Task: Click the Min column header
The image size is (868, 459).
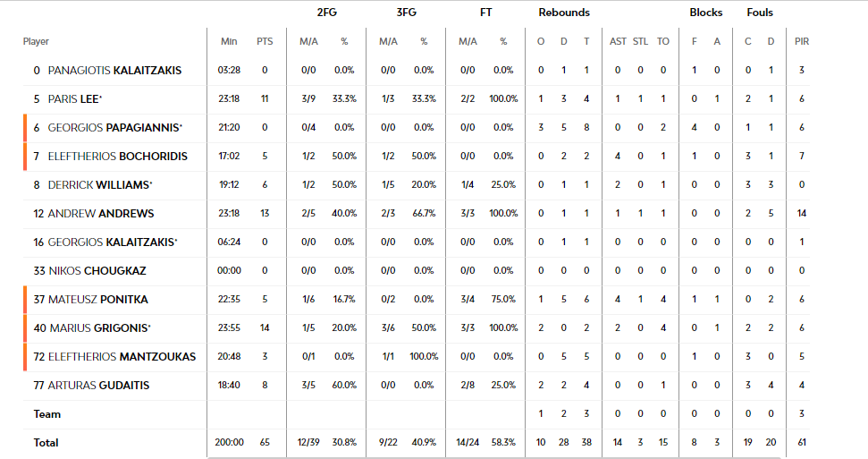Action: [x=229, y=41]
